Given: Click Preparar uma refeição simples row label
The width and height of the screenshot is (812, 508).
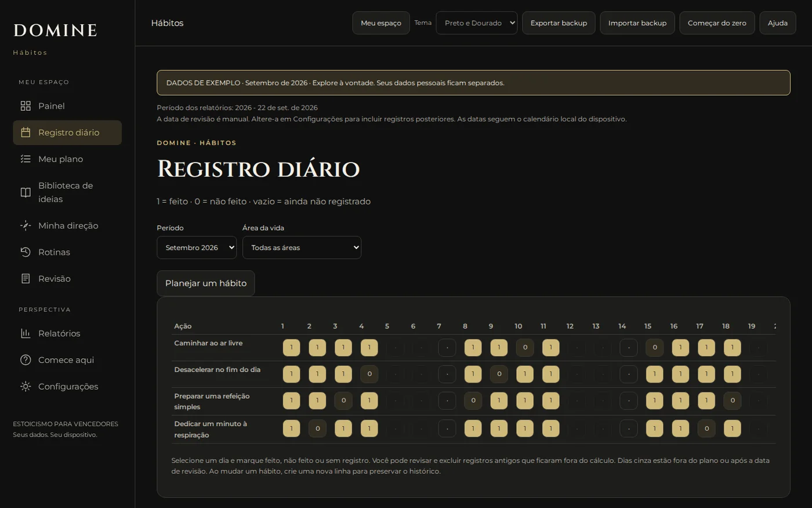Looking at the screenshot, I should click(212, 401).
